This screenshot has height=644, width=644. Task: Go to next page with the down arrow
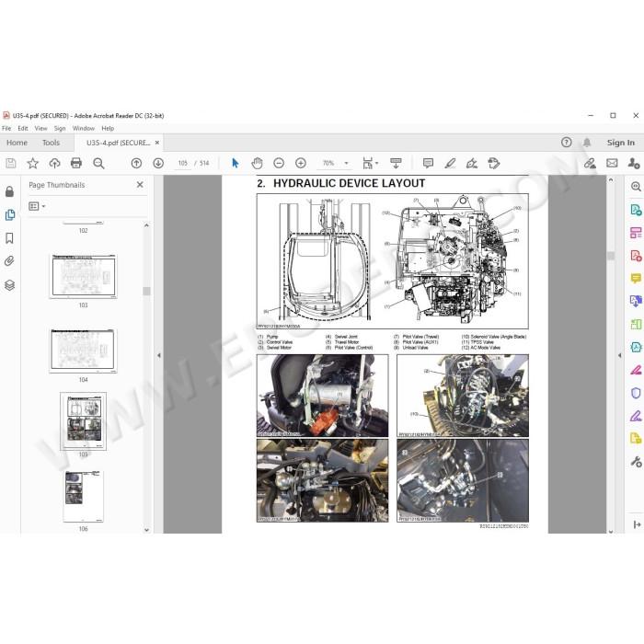158,164
